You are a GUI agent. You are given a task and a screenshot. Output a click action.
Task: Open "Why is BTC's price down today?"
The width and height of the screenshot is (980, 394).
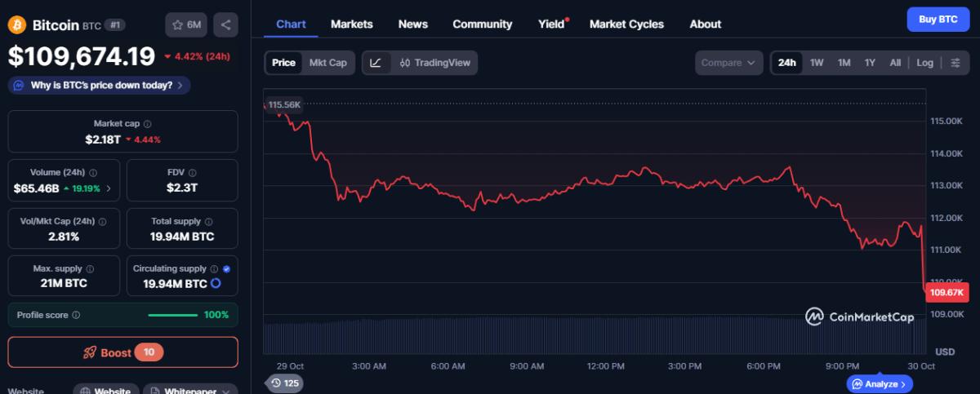(100, 85)
